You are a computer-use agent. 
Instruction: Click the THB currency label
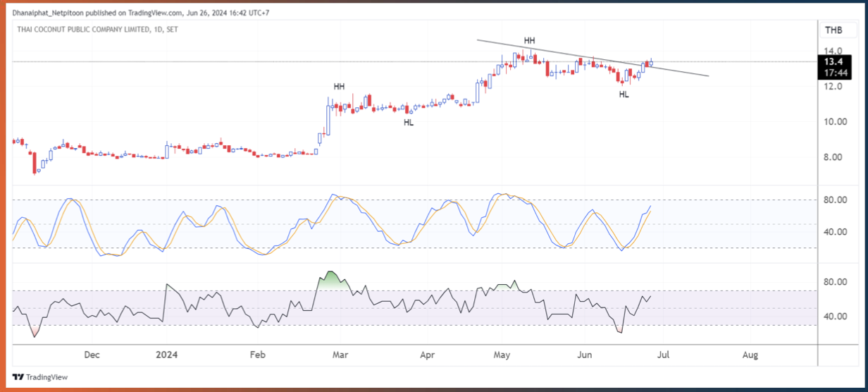click(833, 30)
